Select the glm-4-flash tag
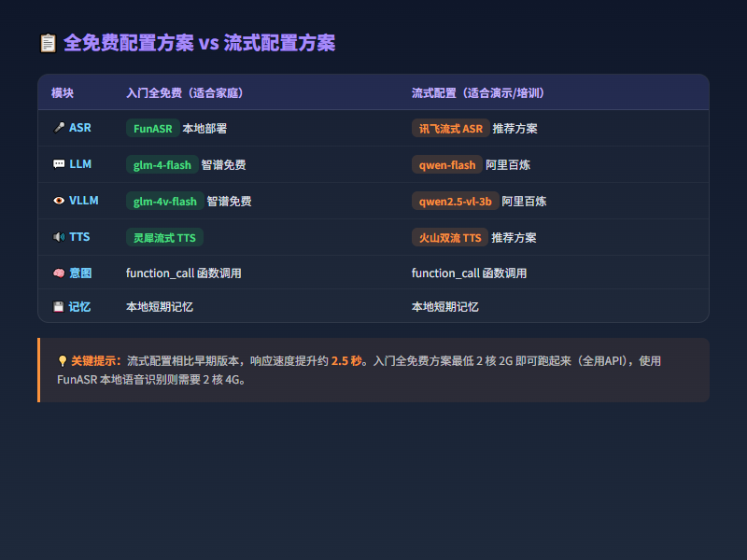This screenshot has height=560, width=747. tap(162, 165)
